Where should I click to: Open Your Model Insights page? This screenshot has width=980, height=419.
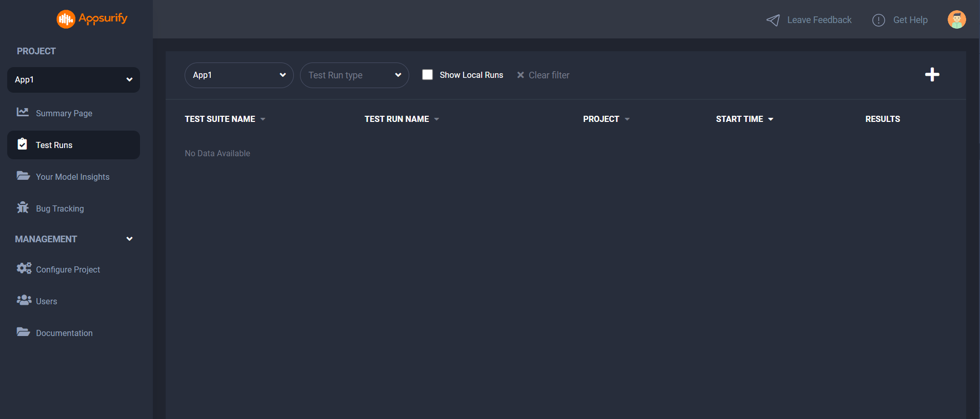[x=72, y=177]
